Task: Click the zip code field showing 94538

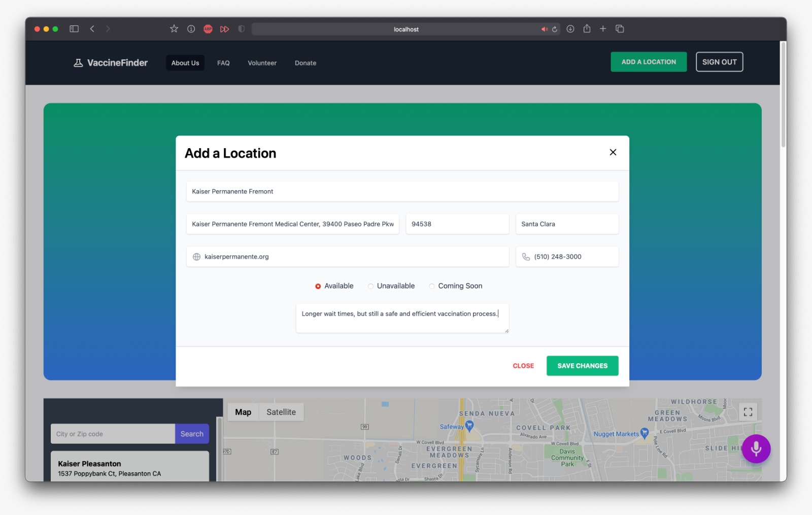Action: pos(457,224)
